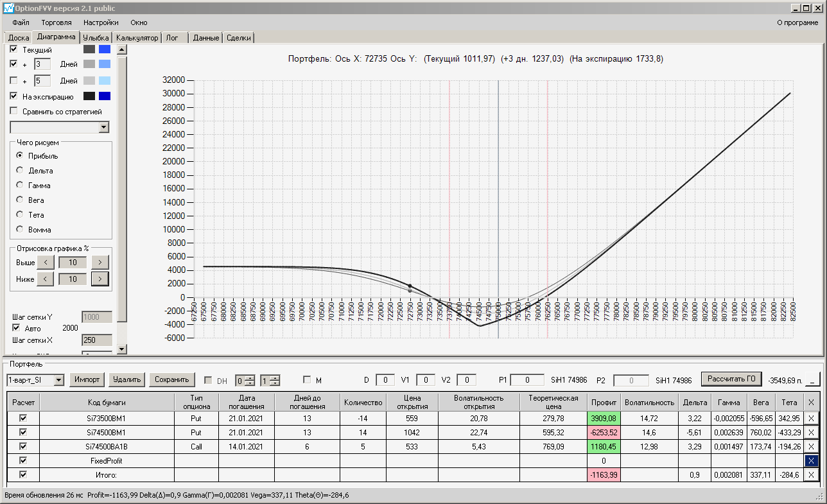This screenshot has height=504, width=827.
Task: Click the P1 input field
Action: click(x=527, y=380)
